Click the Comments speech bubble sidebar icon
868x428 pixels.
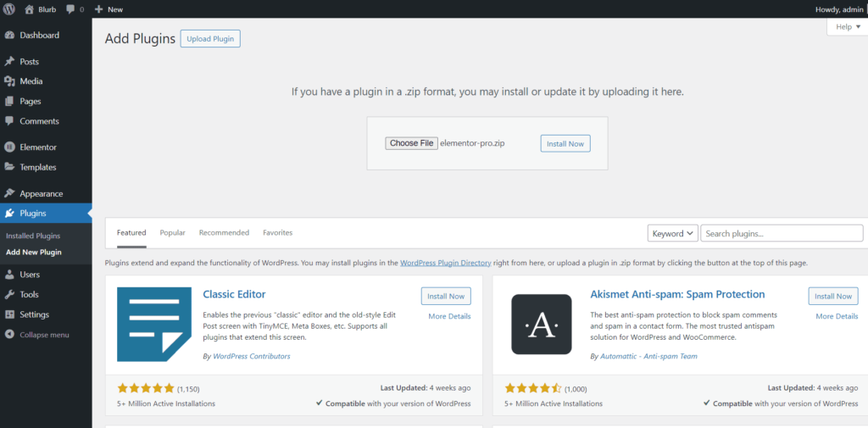[x=9, y=121]
